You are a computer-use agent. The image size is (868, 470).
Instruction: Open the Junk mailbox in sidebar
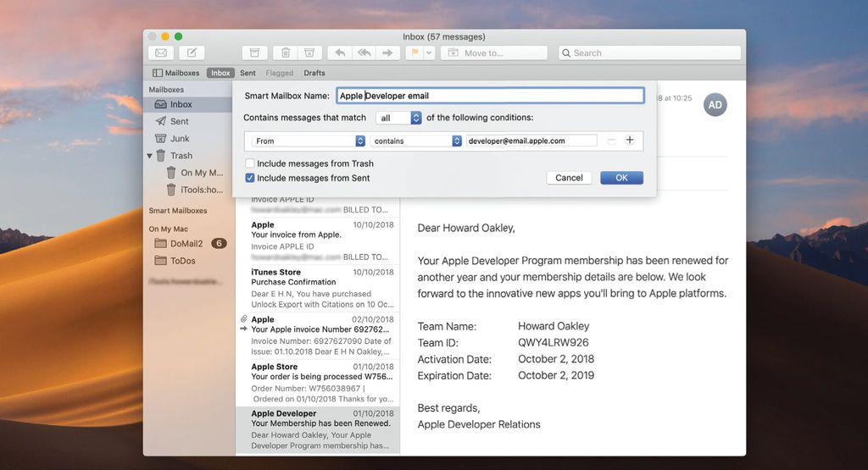[x=187, y=138]
